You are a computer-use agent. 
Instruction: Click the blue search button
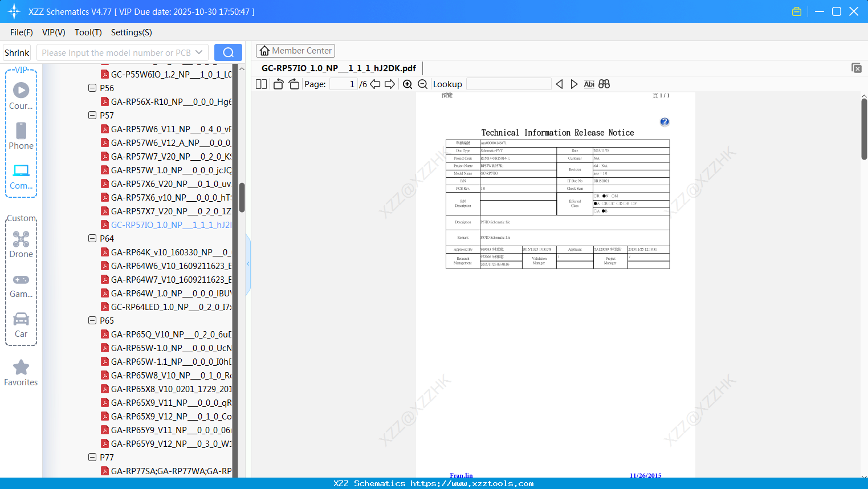pos(228,52)
